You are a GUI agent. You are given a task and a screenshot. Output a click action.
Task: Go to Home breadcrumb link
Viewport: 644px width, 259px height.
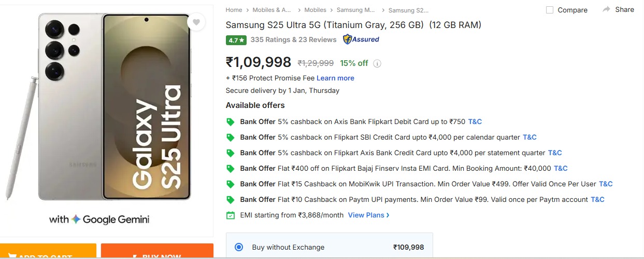pyautogui.click(x=234, y=10)
